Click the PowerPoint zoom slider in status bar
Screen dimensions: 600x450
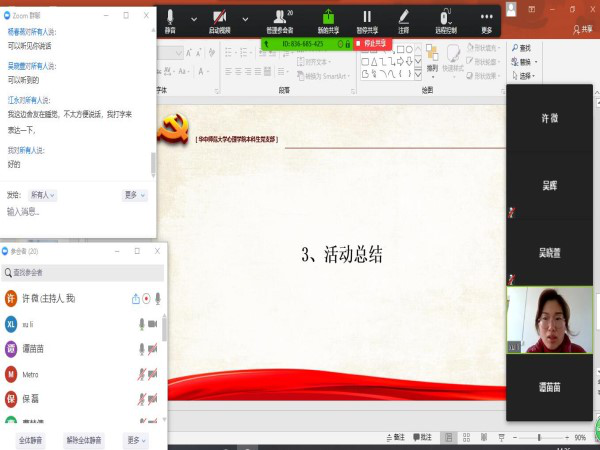click(539, 438)
